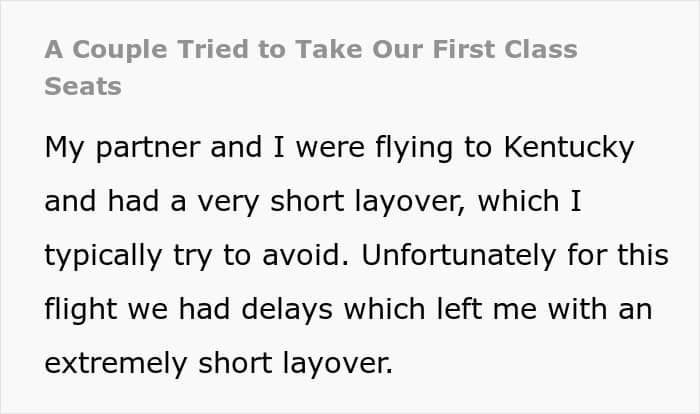Click the word 'which' in second line
Viewport: 700px width, 414px height.
tap(519, 201)
